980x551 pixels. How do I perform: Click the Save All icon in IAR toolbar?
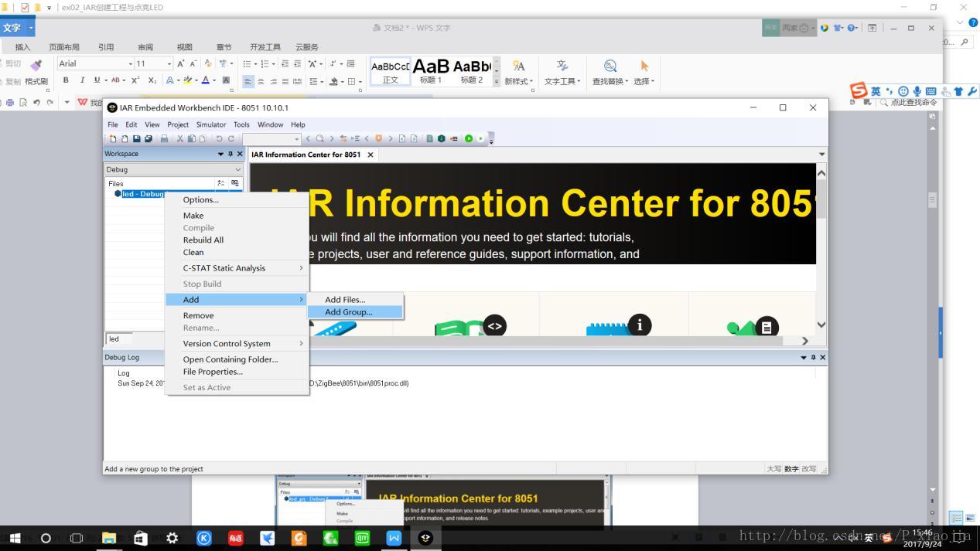tap(149, 138)
